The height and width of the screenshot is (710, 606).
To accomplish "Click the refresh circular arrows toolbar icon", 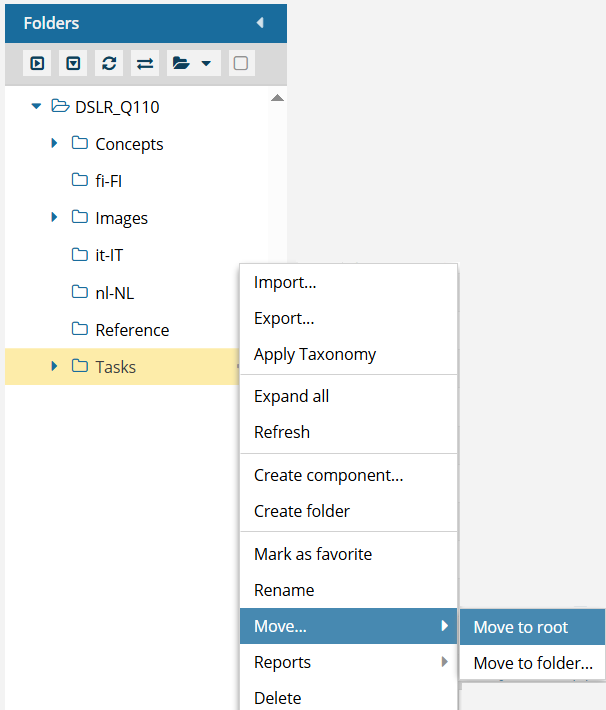I will [x=109, y=63].
